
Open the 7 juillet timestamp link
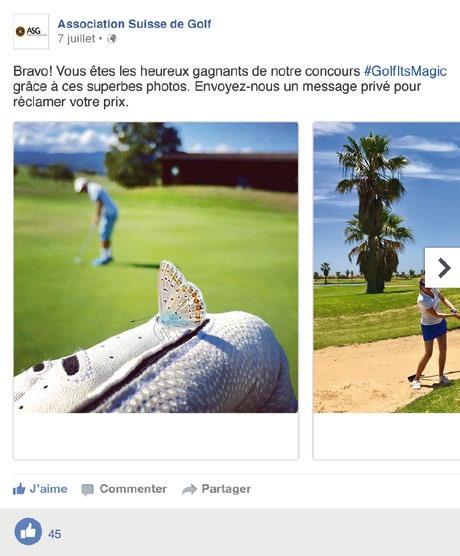tap(76, 39)
